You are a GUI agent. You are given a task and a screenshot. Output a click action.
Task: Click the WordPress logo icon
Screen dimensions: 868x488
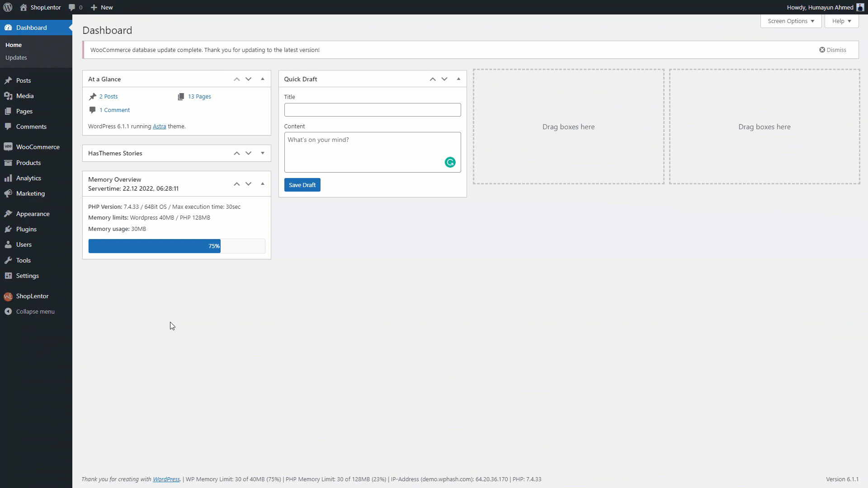8,7
